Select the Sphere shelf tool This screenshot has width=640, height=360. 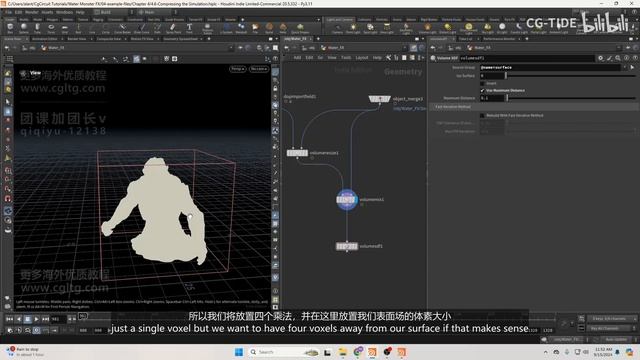(24, 28)
